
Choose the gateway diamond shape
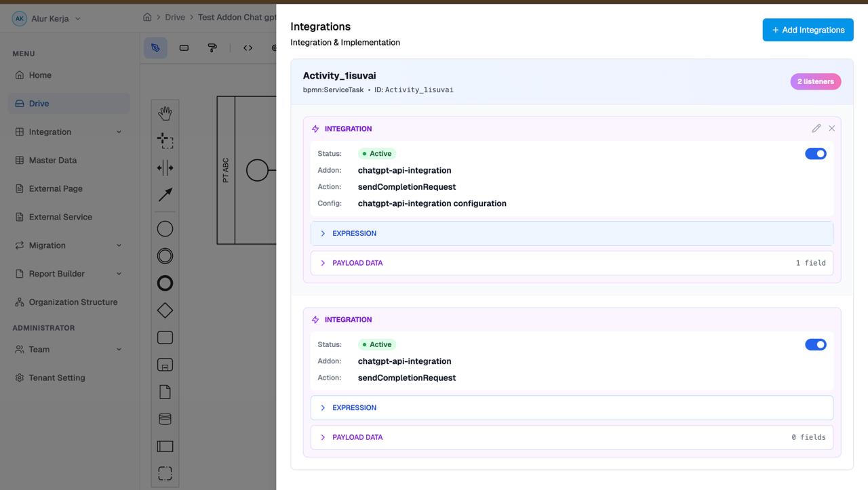point(165,310)
